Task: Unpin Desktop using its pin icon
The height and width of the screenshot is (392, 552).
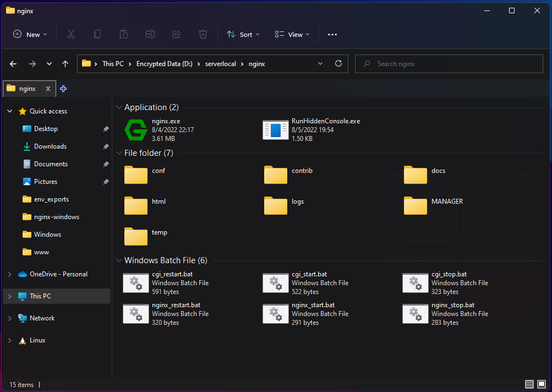Action: pyautogui.click(x=106, y=129)
